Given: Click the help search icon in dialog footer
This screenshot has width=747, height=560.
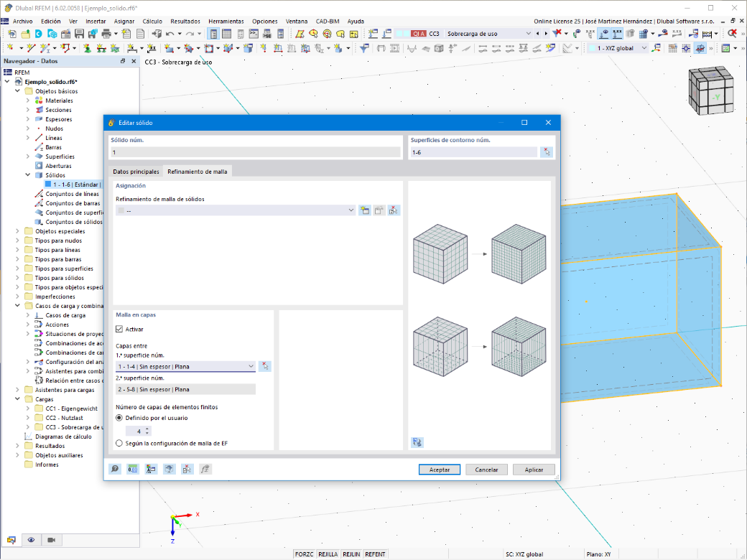Looking at the screenshot, I should click(115, 469).
